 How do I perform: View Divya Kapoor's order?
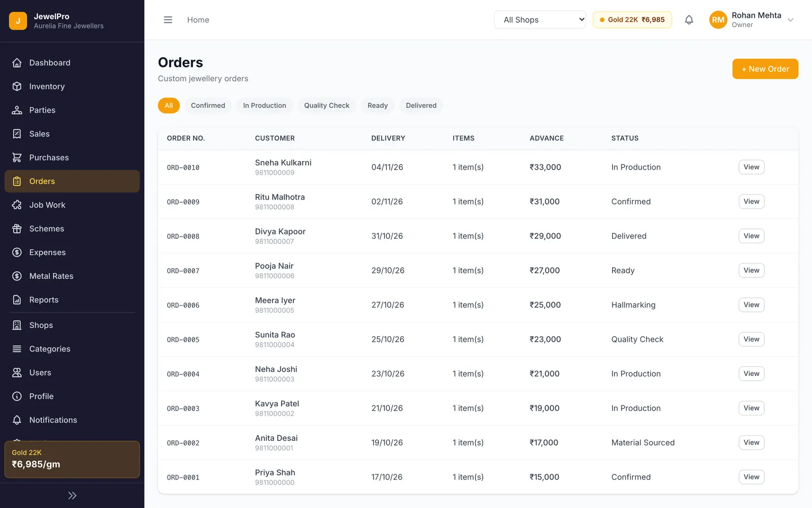tap(751, 236)
